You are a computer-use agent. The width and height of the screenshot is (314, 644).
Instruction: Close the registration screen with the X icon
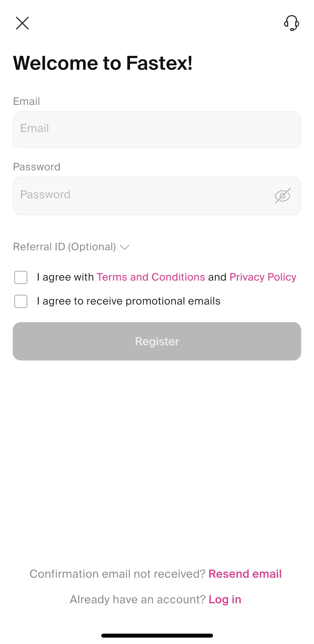(x=22, y=23)
